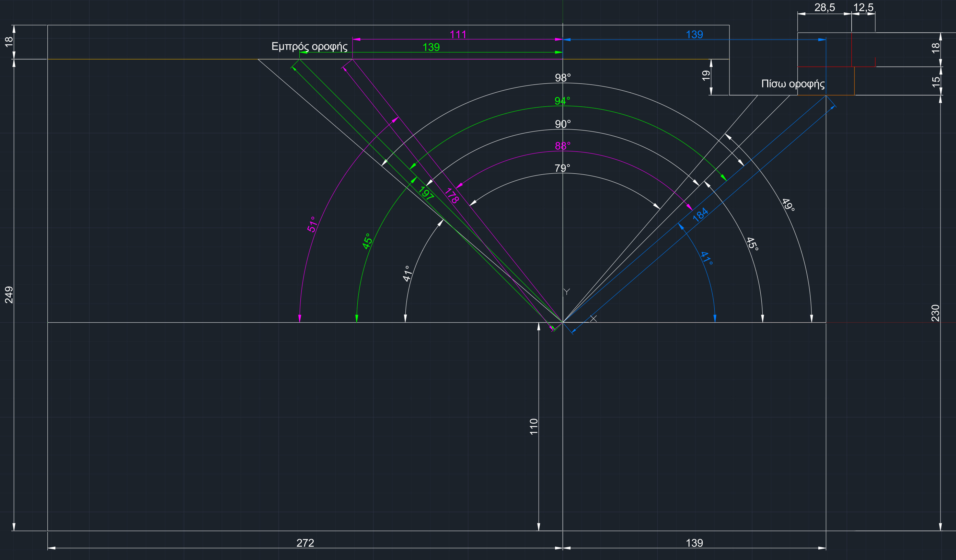This screenshot has height=560, width=956.
Task: Click the 79° angular dimension text
Action: 562,168
